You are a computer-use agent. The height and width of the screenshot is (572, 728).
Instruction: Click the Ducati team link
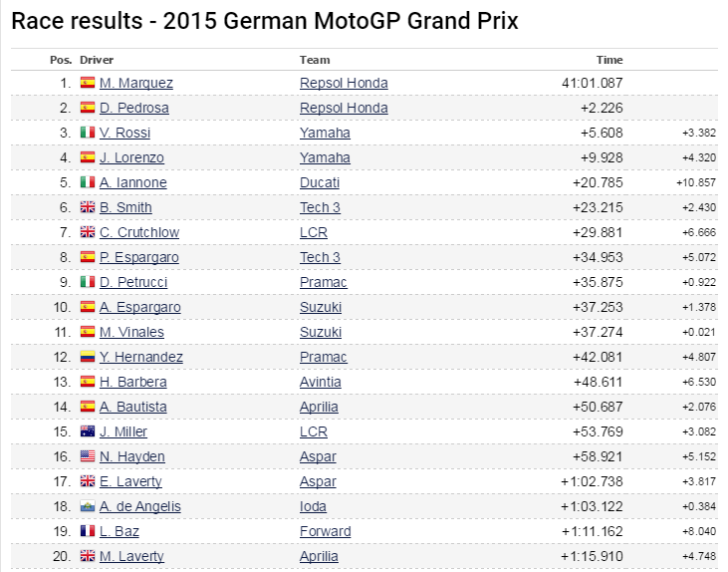319,182
